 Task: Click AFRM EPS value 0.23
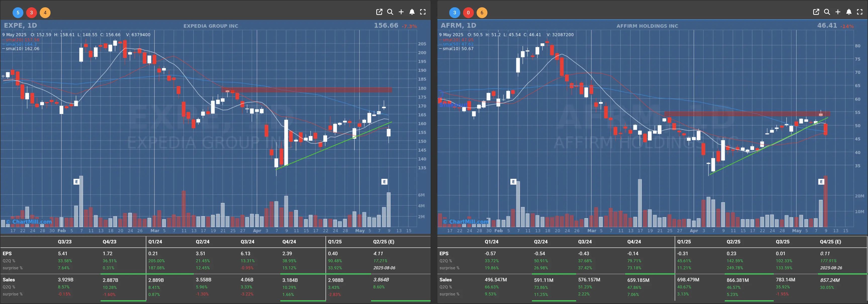tap(731, 253)
